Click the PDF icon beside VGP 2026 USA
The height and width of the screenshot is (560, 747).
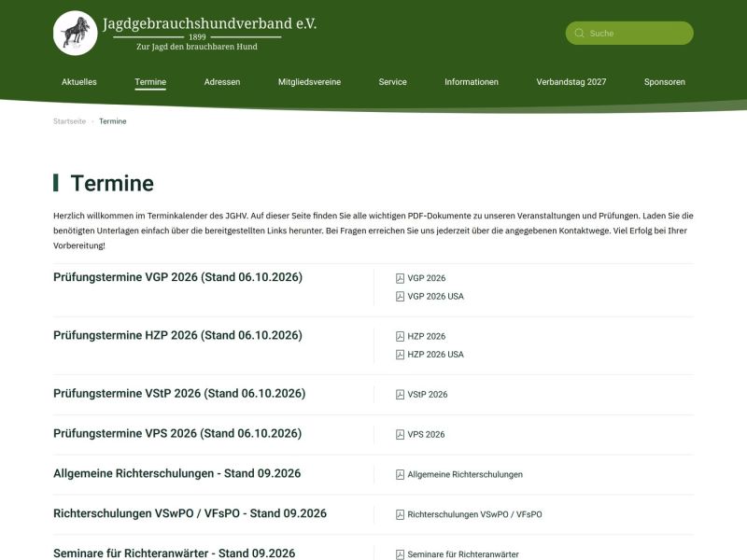401,296
